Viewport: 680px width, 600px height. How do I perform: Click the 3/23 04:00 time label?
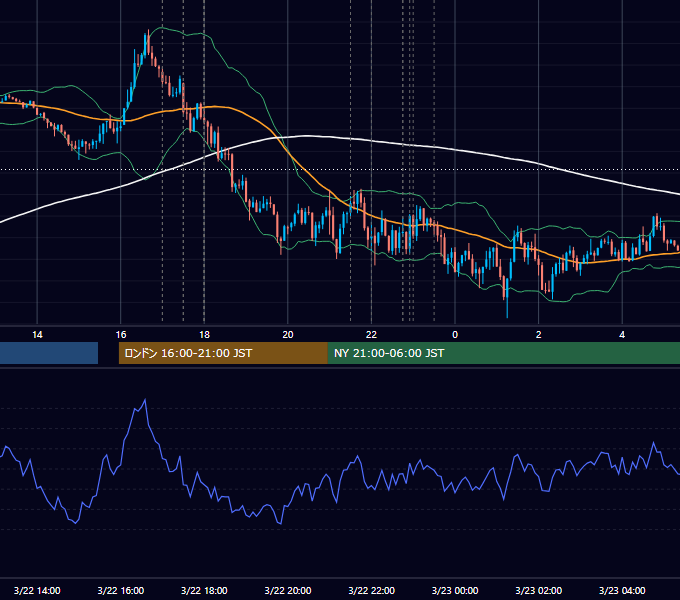tap(622, 590)
